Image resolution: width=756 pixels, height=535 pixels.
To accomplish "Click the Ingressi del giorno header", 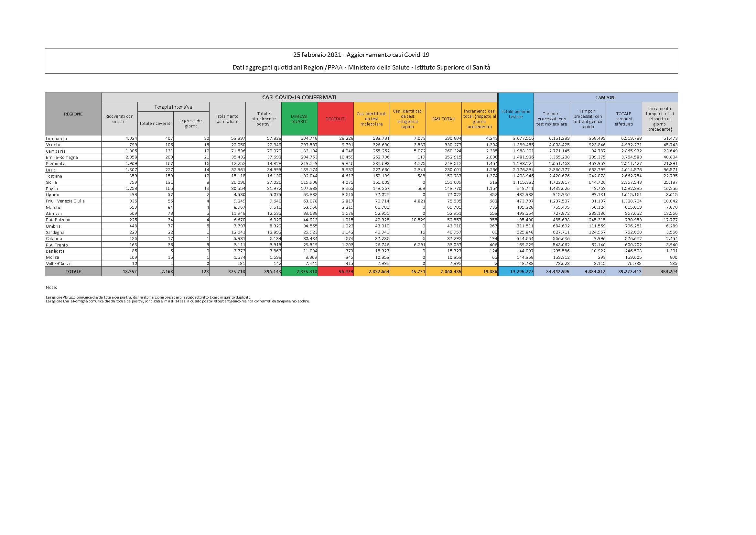I will [191, 123].
